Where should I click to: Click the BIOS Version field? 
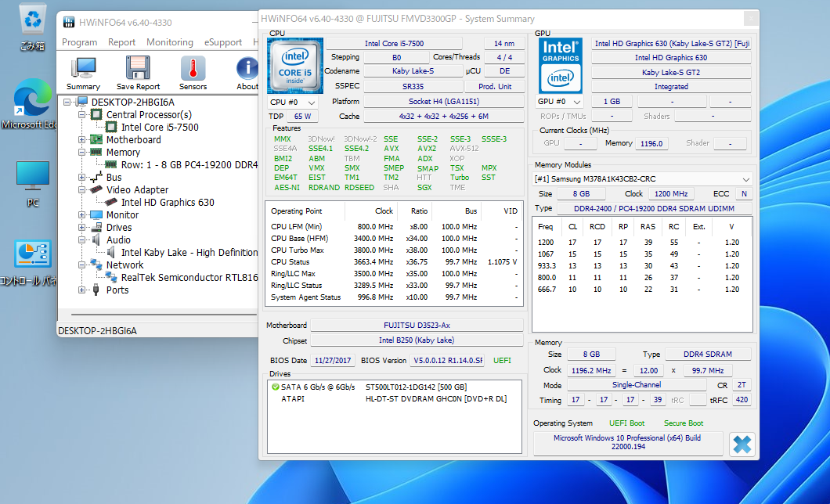(449, 360)
